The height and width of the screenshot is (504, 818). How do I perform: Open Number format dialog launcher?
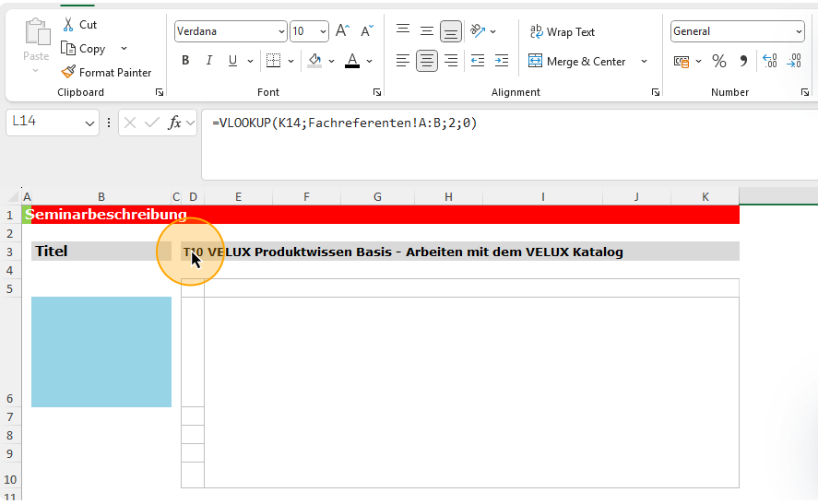pyautogui.click(x=805, y=92)
